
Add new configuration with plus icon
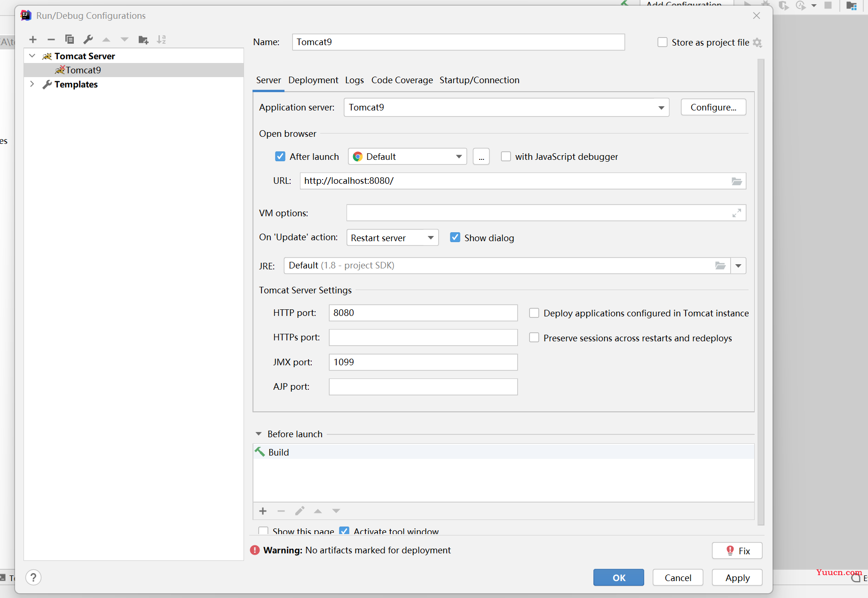[33, 39]
